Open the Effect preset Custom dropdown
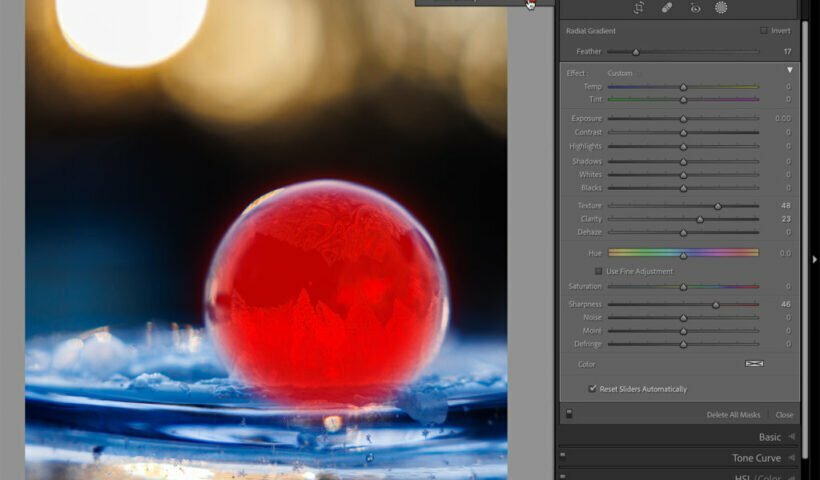 620,73
